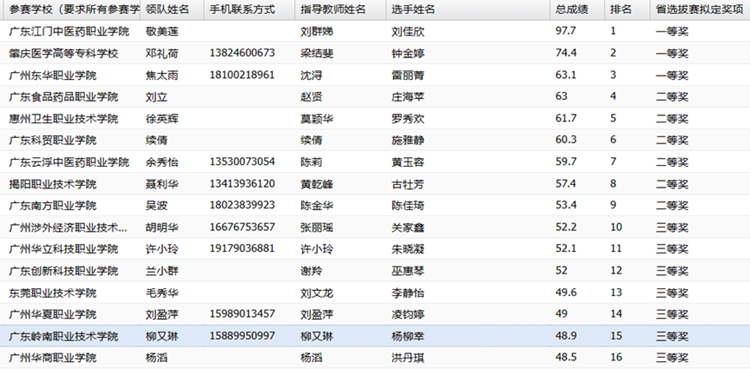
Task: Click contestant name 关家鑫
Action: (x=408, y=227)
